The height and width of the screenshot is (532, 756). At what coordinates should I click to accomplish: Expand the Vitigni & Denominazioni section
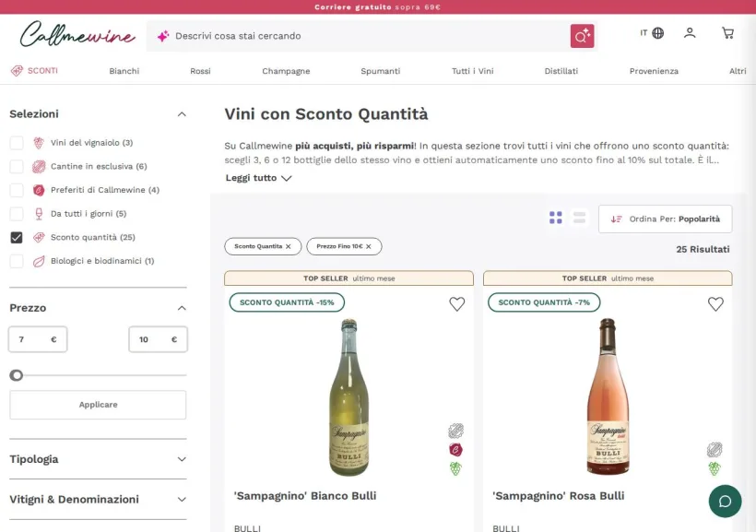coord(182,499)
